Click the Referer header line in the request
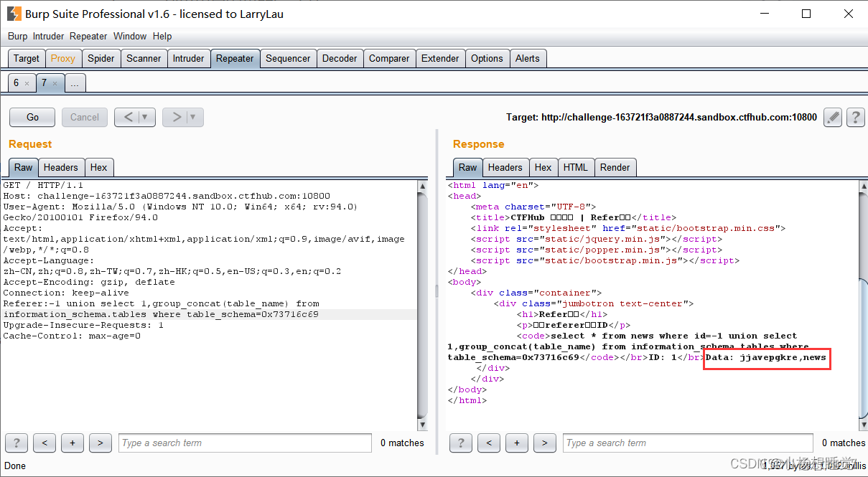 coord(162,309)
